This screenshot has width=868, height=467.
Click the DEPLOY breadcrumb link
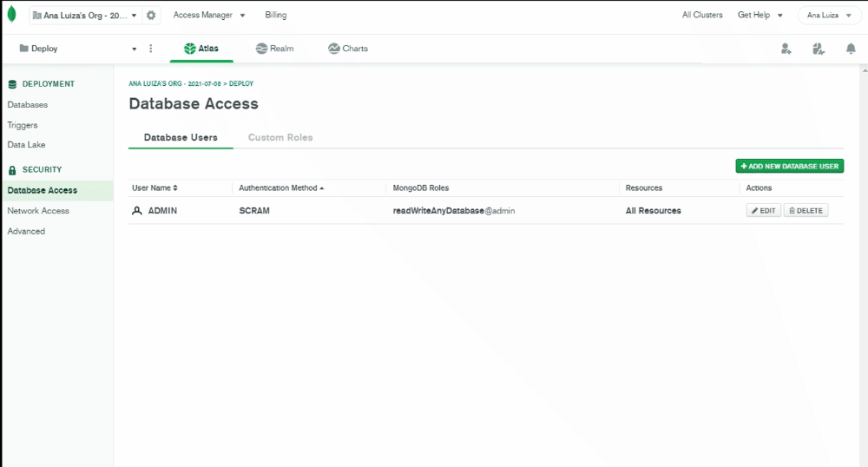click(241, 83)
